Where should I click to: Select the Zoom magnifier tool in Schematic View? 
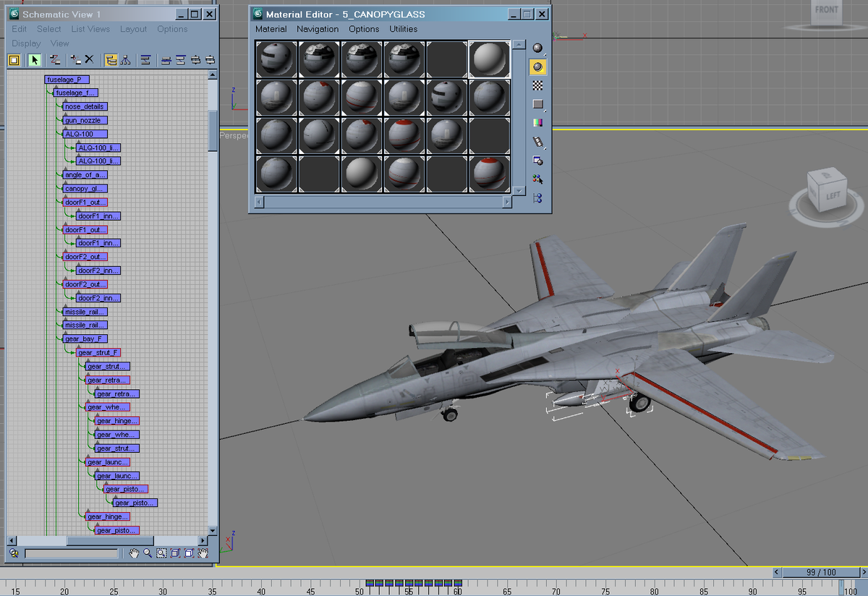tap(148, 553)
